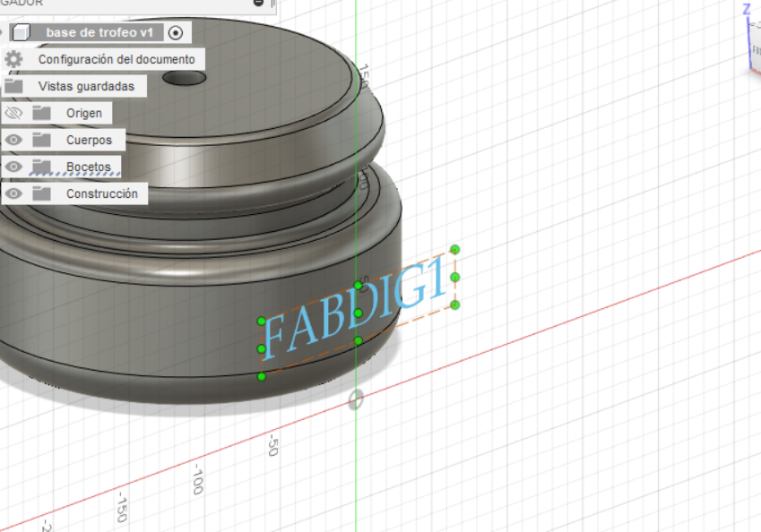Select the FABDIG1 sketch text on the model
This screenshot has width=761, height=532.
click(354, 311)
